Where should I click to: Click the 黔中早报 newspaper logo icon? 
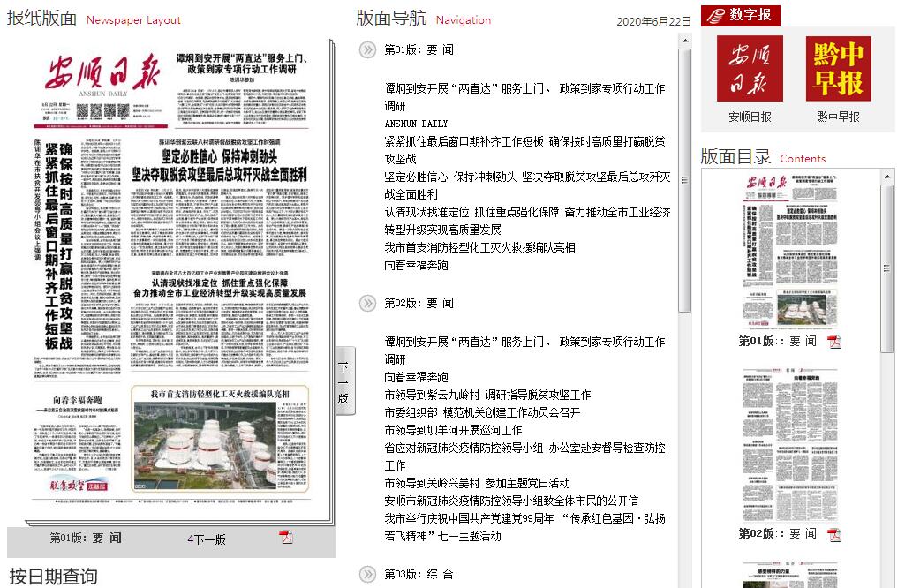pos(838,69)
